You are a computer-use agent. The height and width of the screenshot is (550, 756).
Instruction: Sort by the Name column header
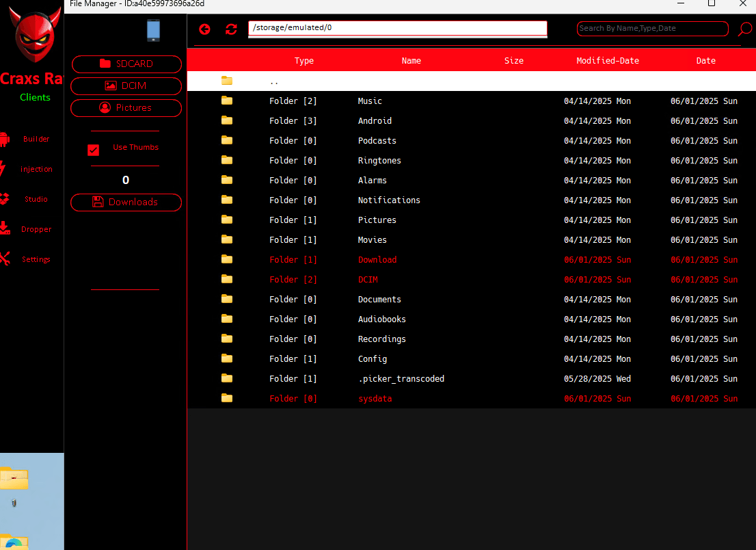point(411,60)
